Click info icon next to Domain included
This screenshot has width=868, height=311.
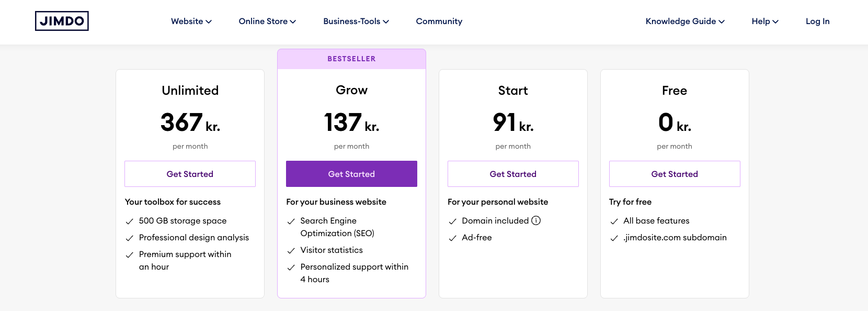point(536,220)
